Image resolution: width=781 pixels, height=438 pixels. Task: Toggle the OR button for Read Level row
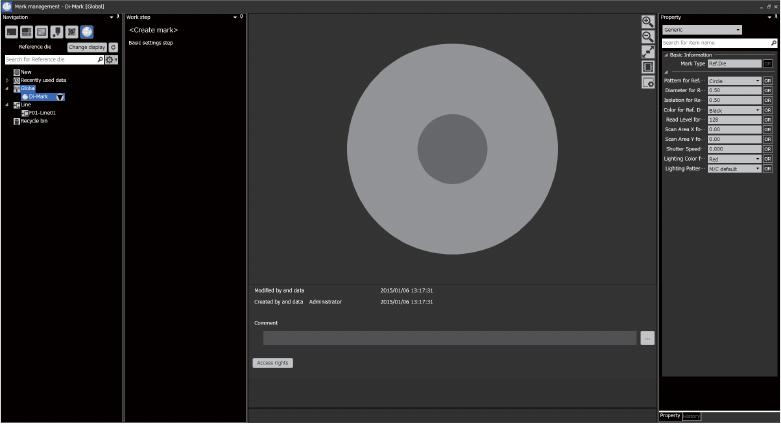point(768,120)
